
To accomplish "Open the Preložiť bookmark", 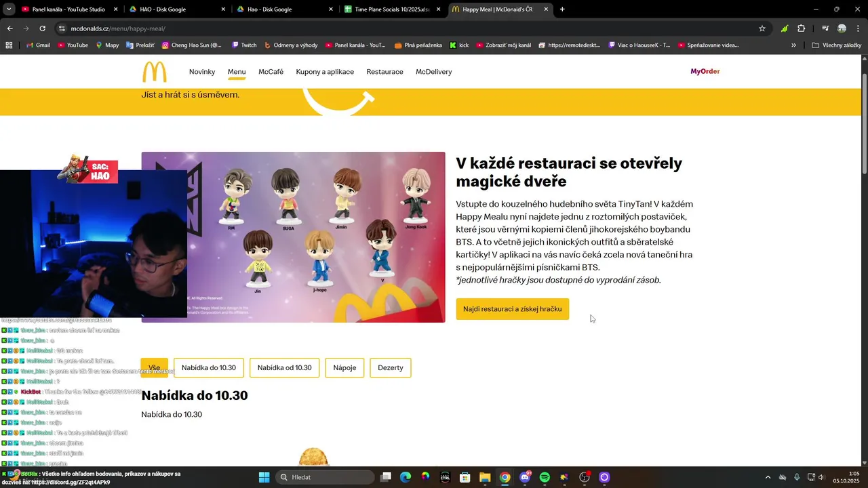I will [140, 45].
